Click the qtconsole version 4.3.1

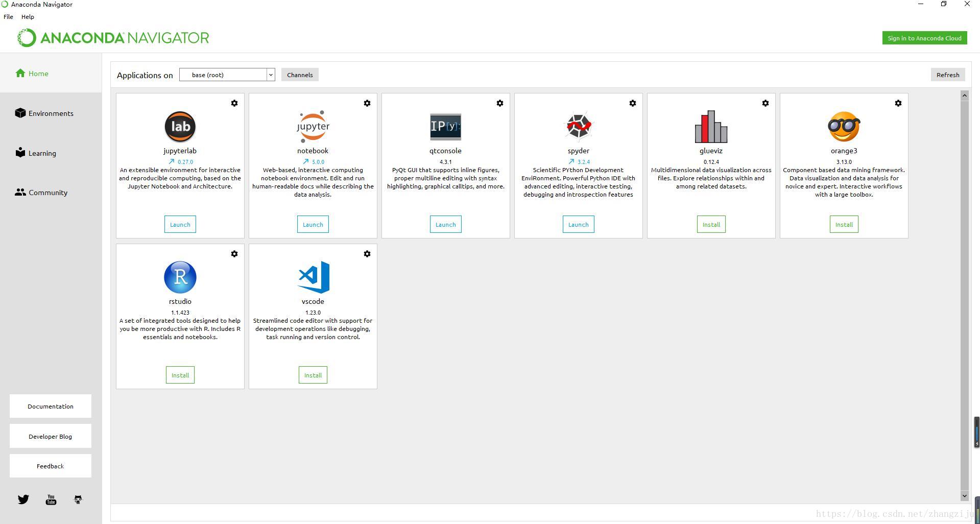pos(446,162)
